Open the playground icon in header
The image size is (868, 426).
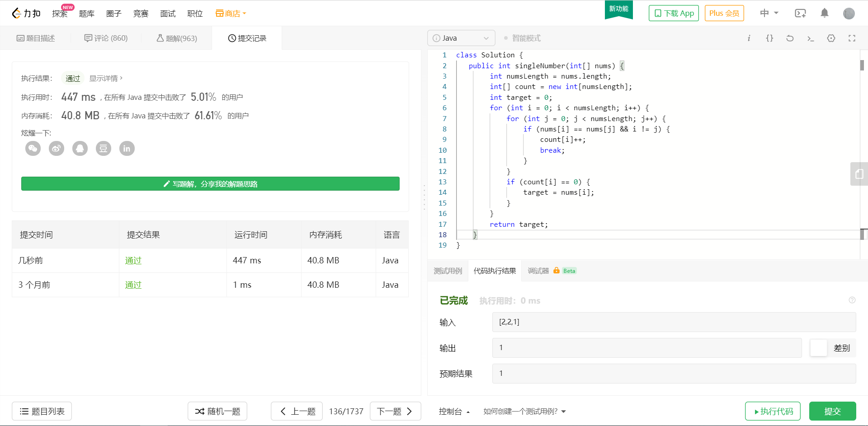[800, 13]
